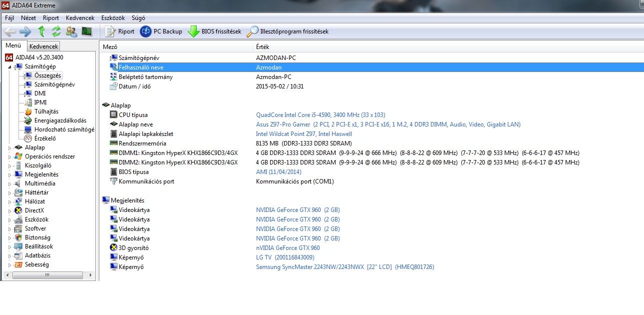
Task: Expand the Megjelenítés tree node
Action: (x=10, y=174)
